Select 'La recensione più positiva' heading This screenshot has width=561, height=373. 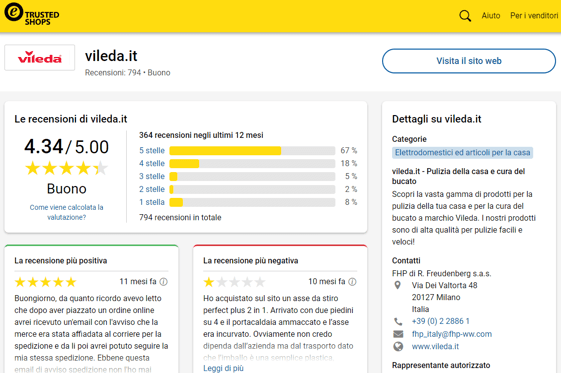60,261
